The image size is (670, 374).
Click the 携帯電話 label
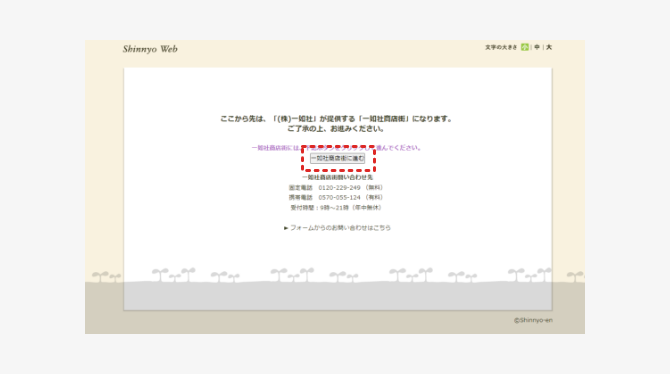point(301,197)
